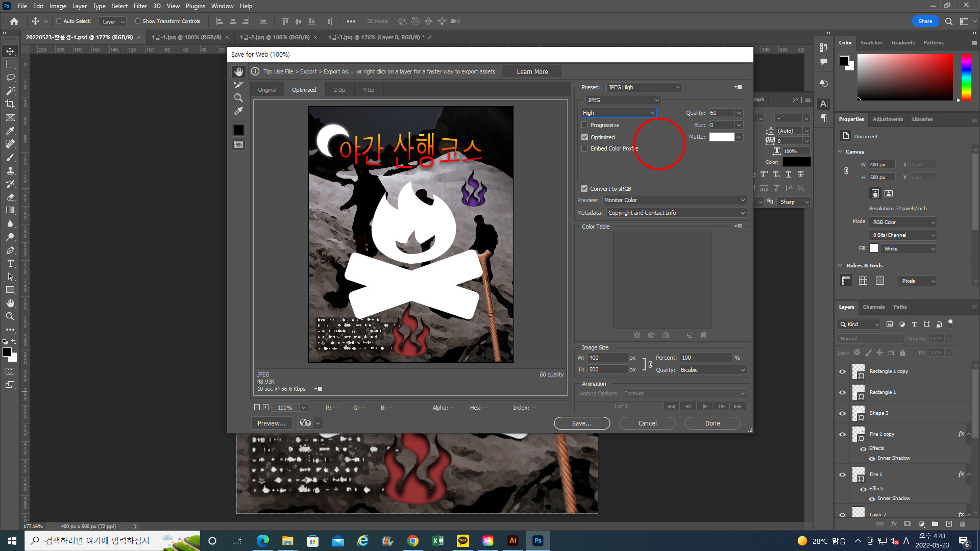Open the Preset JPEG High dropdown

tap(644, 87)
